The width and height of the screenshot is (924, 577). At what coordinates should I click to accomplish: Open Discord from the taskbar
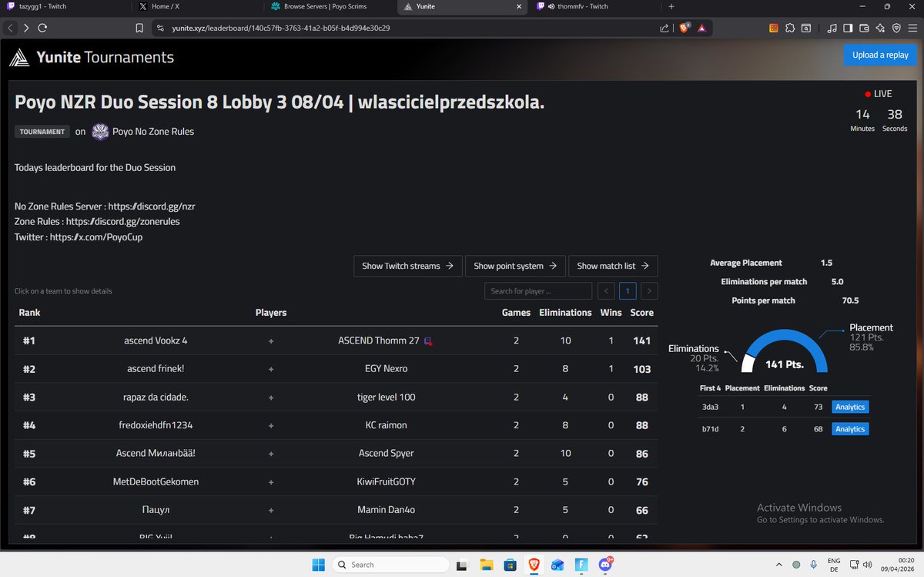[x=605, y=565]
